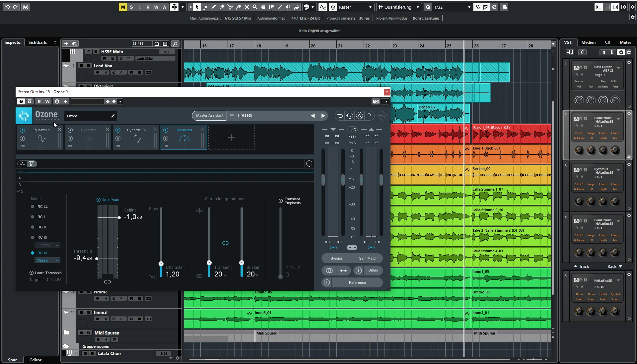Remove the Dynamic EQ module with X

155,130
